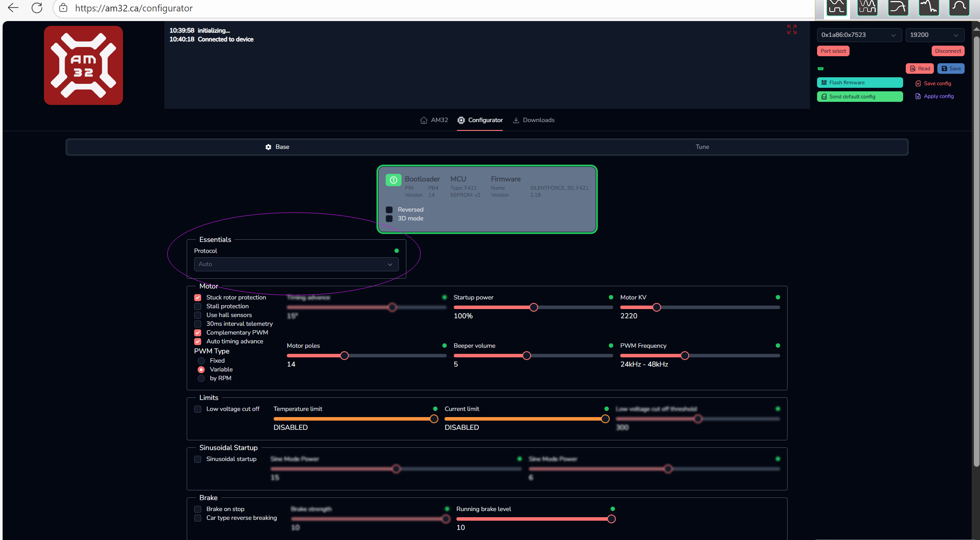
Task: Switch to the Tune tab
Action: [x=702, y=147]
